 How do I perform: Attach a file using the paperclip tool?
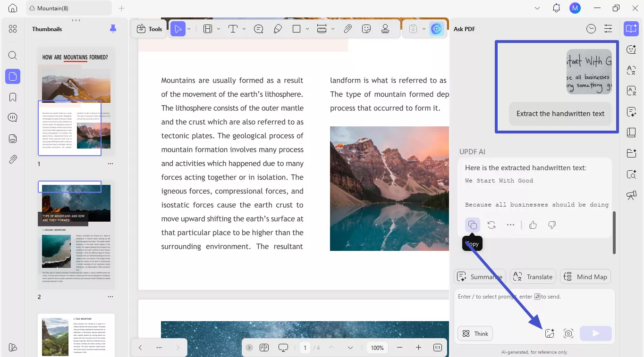pos(347,28)
